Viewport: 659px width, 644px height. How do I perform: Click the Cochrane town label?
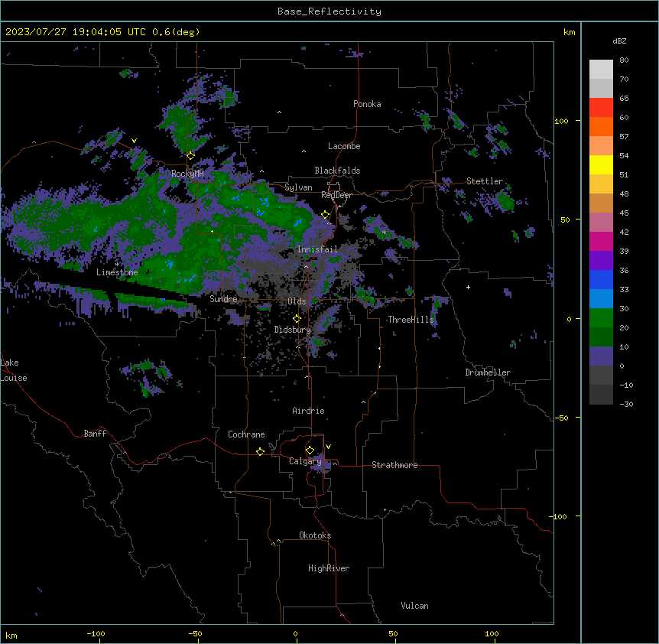coord(246,434)
